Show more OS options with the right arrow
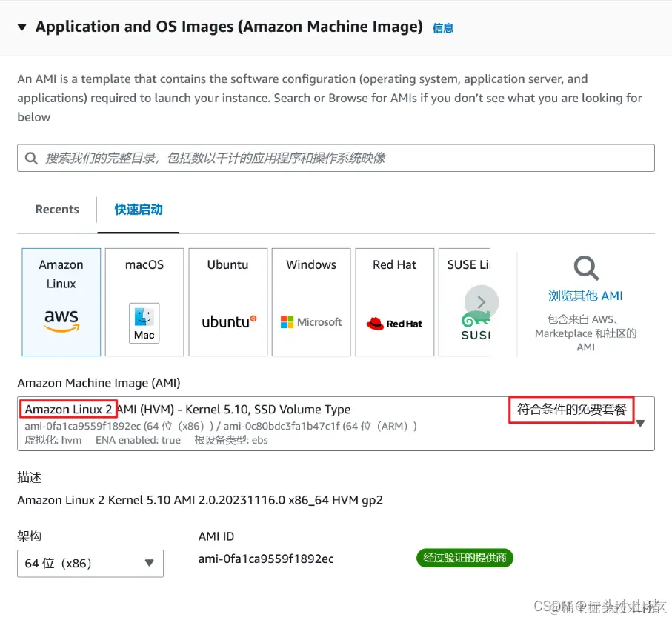The image size is (672, 620). (x=482, y=302)
